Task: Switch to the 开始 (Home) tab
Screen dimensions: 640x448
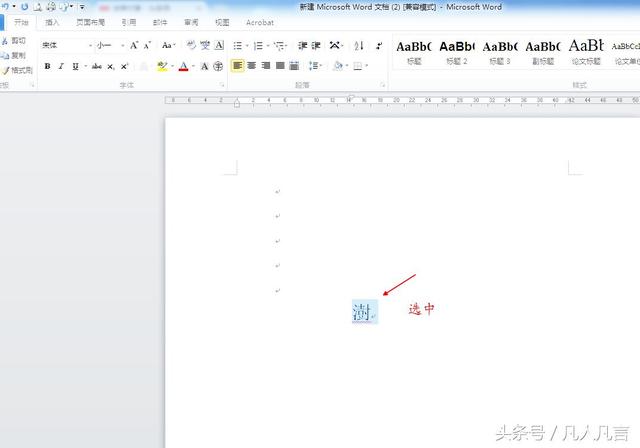Action: [x=21, y=22]
